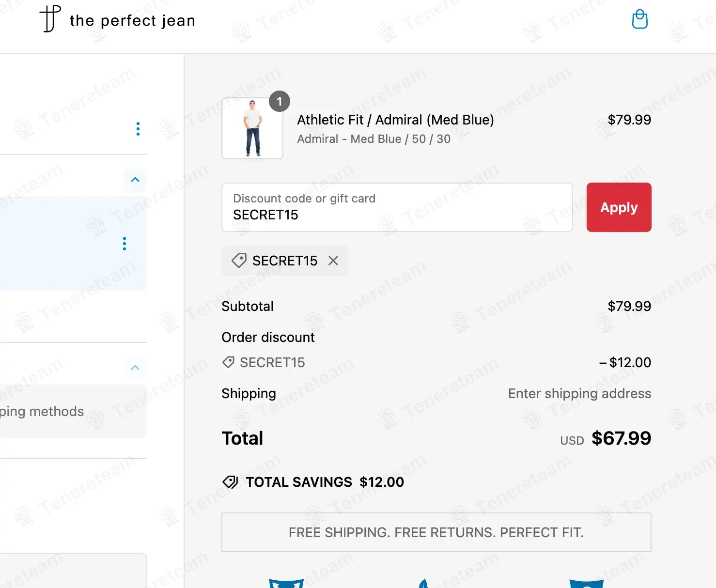Click the Total amount $67.99
This screenshot has width=716, height=588.
point(621,438)
